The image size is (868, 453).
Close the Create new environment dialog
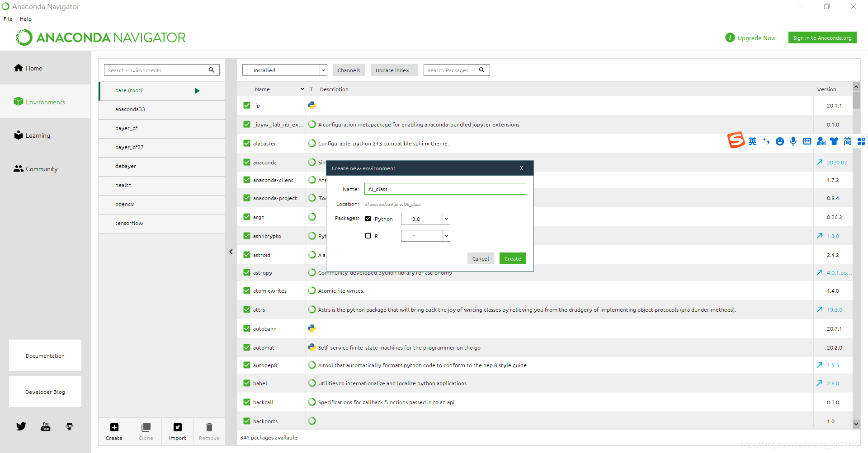pyautogui.click(x=521, y=168)
